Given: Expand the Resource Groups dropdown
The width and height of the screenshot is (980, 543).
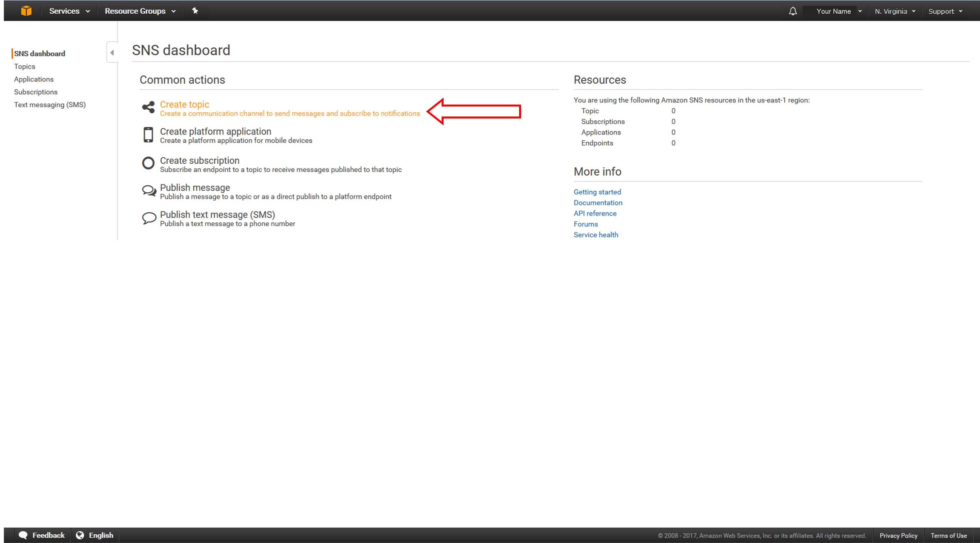Looking at the screenshot, I should [x=140, y=11].
